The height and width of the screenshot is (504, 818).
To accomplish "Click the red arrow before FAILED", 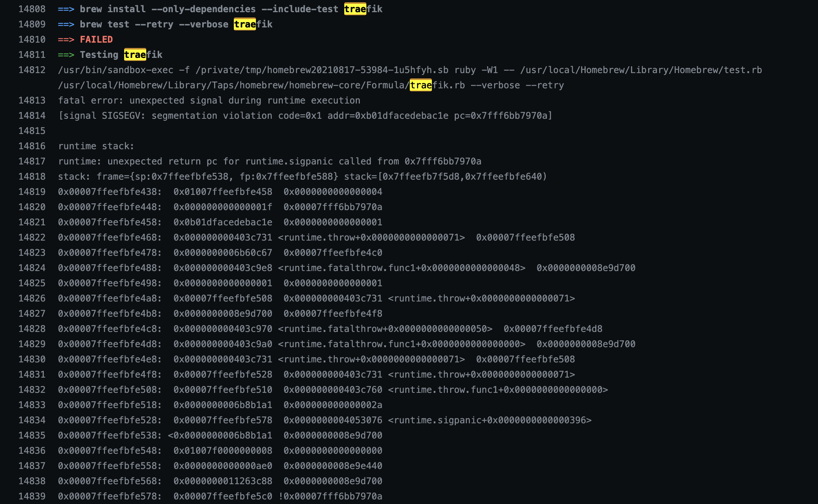I will point(66,40).
